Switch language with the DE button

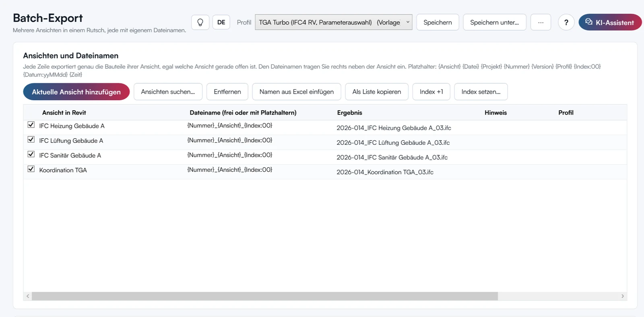(x=221, y=23)
